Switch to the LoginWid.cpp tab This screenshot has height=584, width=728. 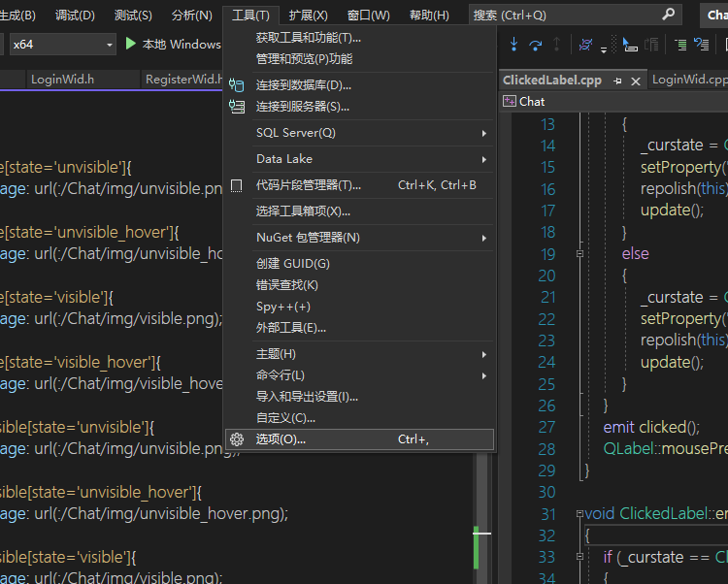tap(689, 80)
